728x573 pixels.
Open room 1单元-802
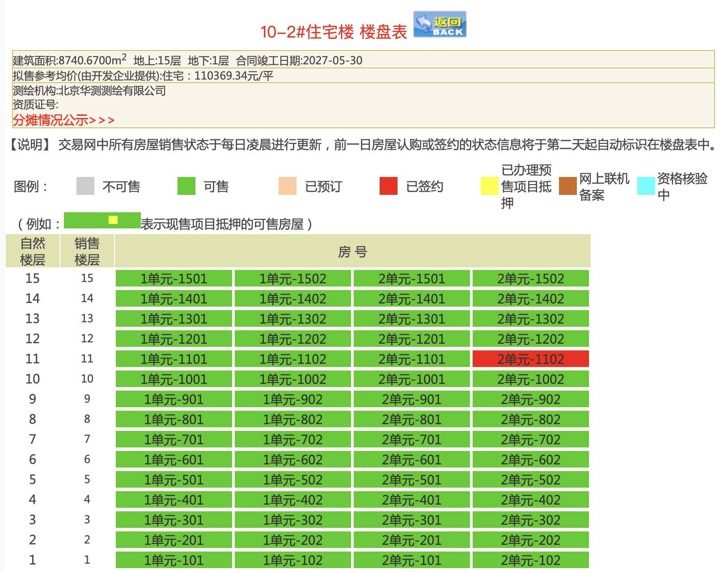(x=293, y=419)
